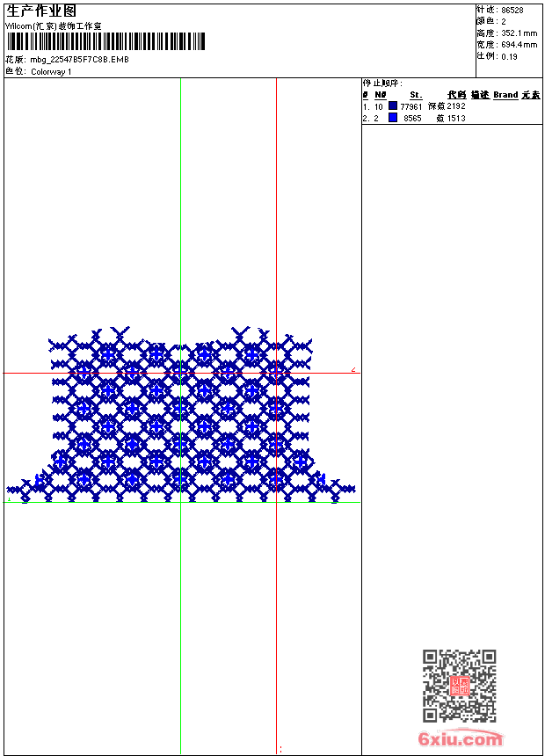Click the N# column header
Viewport: 545px width, 756px height.
click(381, 95)
